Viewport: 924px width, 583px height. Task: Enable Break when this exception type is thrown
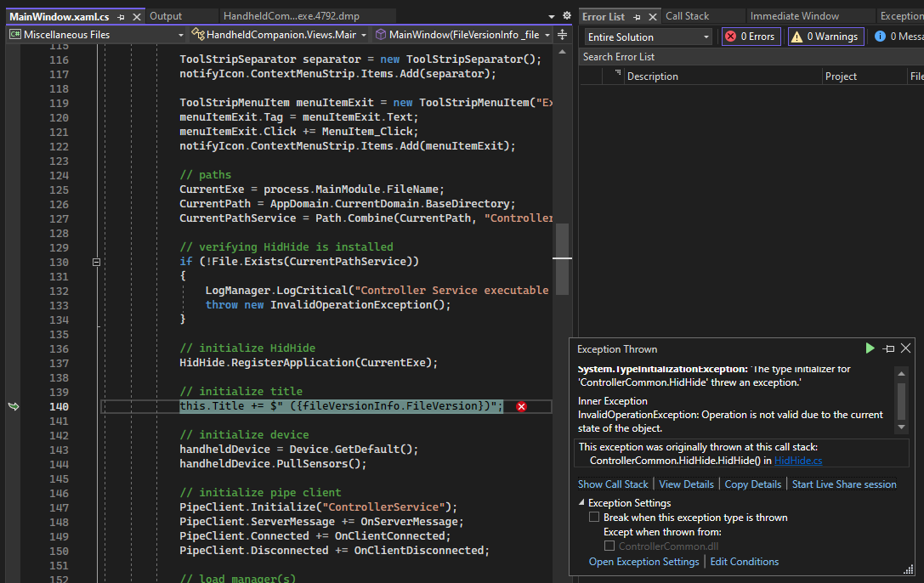[594, 518]
